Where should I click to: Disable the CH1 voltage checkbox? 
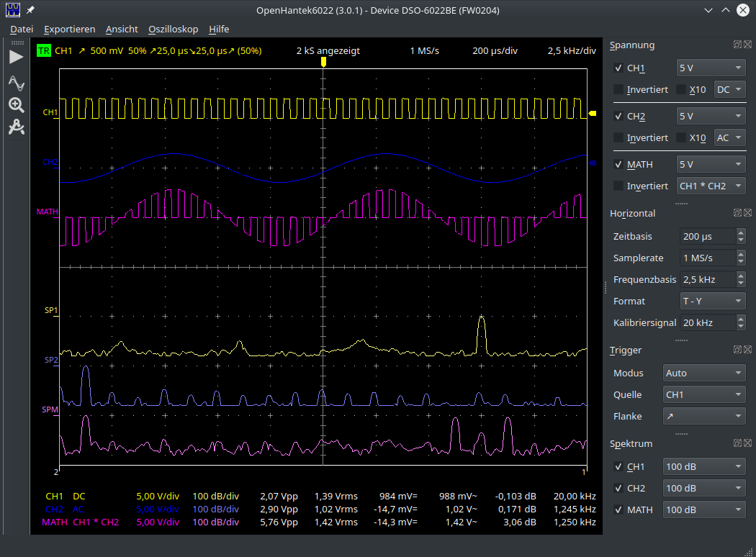pos(618,68)
